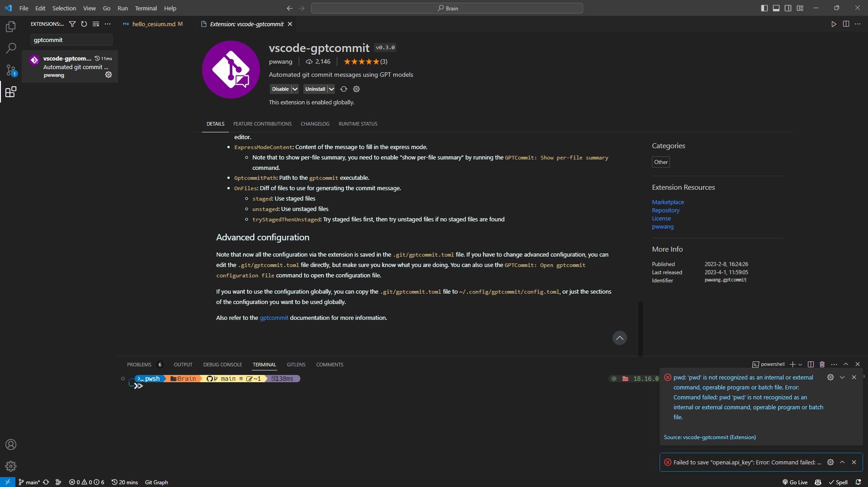Viewport: 868px width, 487px height.
Task: Switch to the Changelog tab
Action: pos(315,124)
